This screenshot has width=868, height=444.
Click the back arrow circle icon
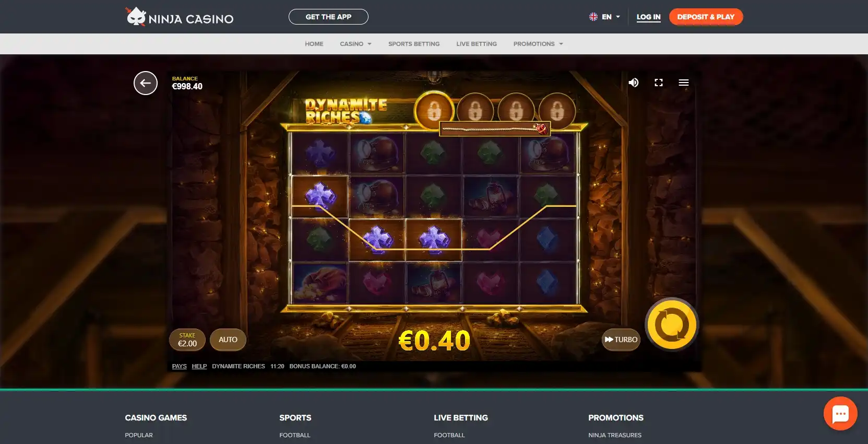(146, 83)
